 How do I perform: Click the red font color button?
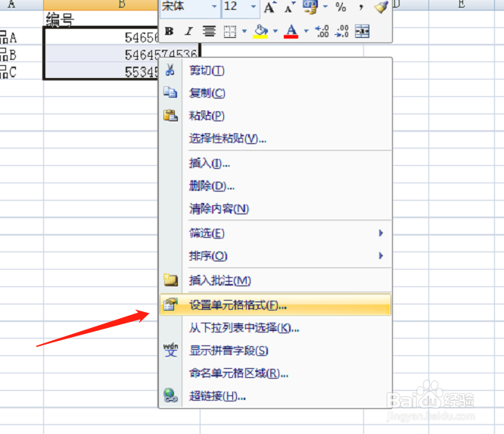(291, 31)
